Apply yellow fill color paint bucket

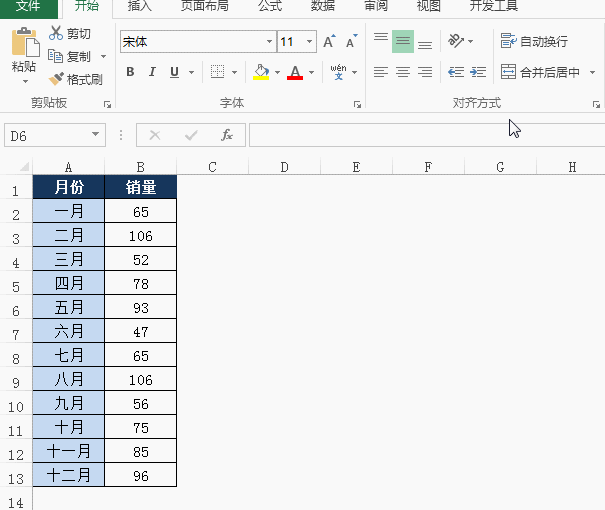tap(261, 72)
